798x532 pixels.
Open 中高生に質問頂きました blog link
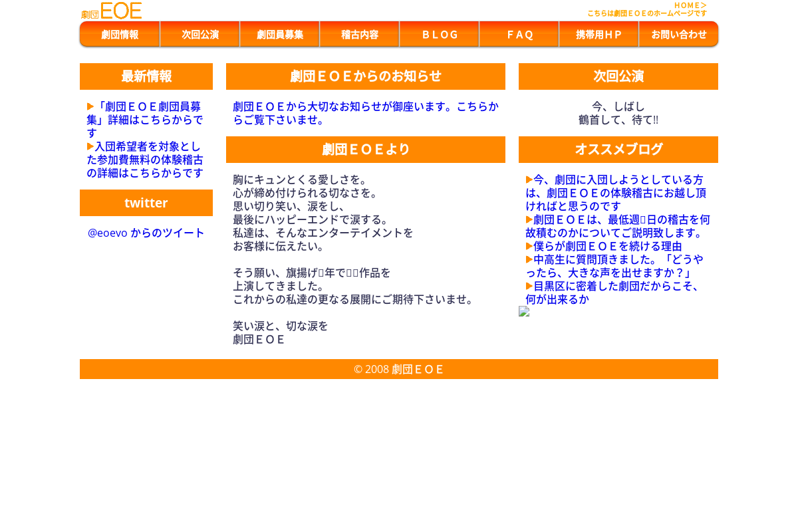pyautogui.click(x=614, y=266)
